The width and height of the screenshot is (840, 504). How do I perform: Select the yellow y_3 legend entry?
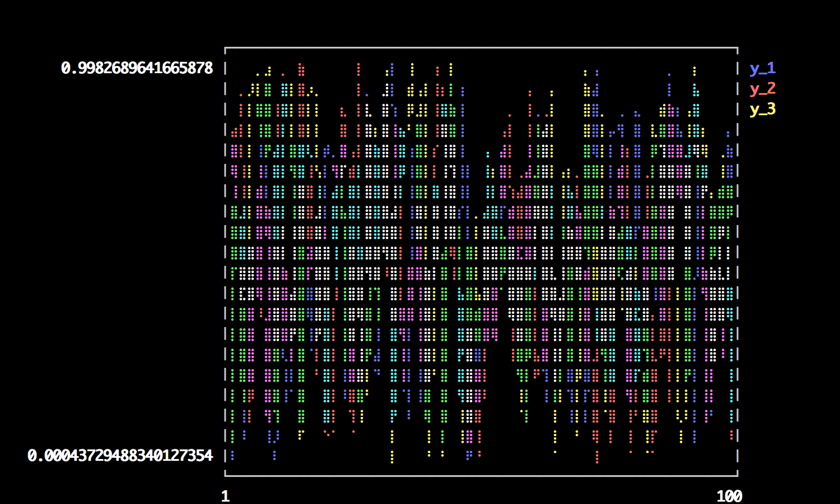[762, 109]
